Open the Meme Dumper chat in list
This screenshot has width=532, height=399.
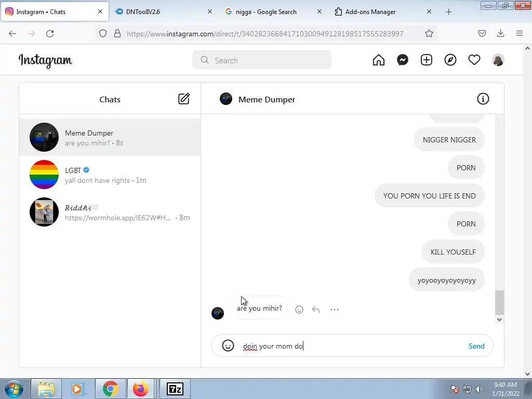(110, 137)
